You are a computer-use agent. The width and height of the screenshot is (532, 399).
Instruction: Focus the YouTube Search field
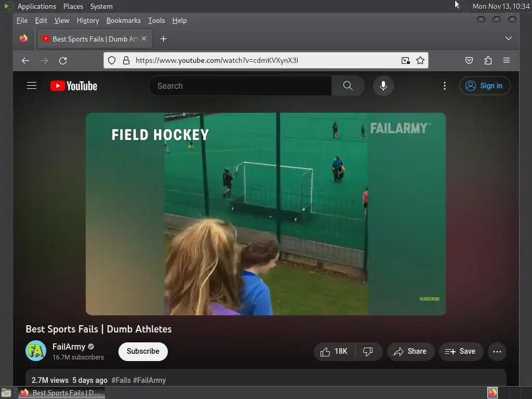[241, 86]
